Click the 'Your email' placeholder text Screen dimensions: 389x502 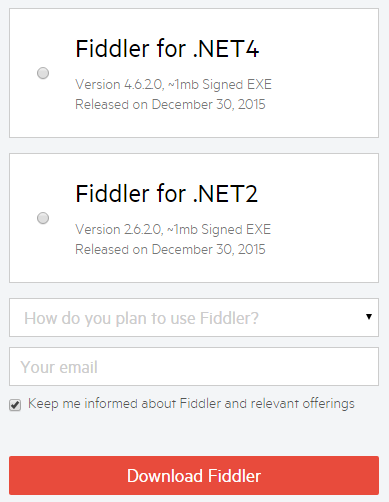click(x=59, y=367)
